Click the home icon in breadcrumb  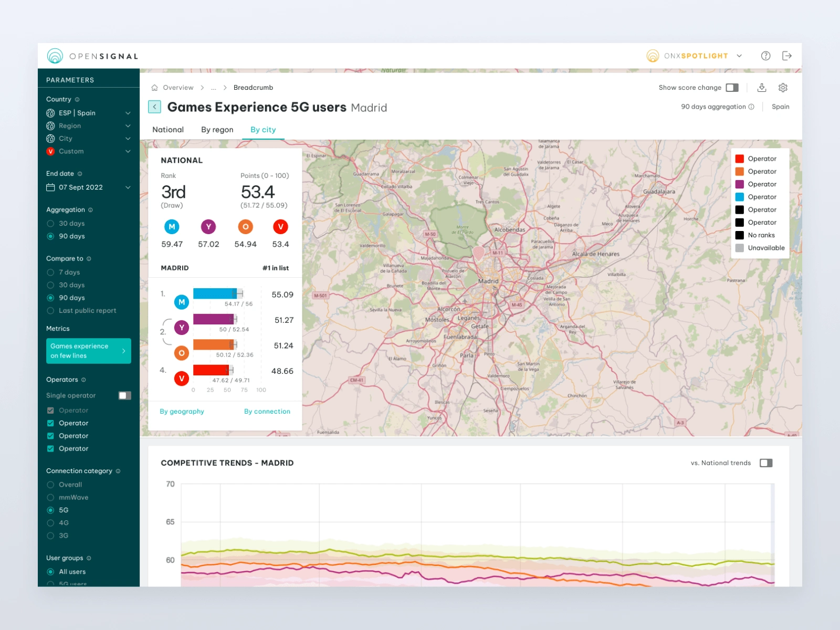pos(154,88)
